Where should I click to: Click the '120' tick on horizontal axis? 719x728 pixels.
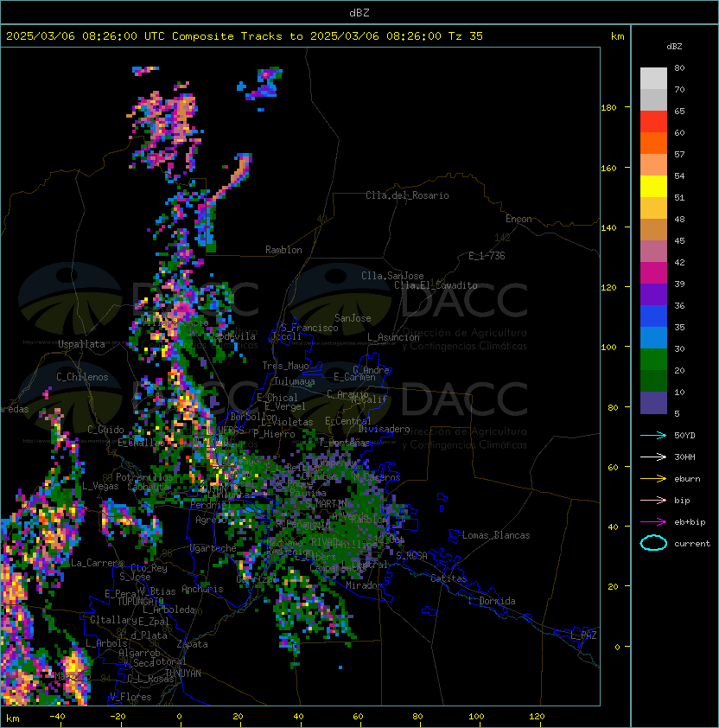(537, 717)
